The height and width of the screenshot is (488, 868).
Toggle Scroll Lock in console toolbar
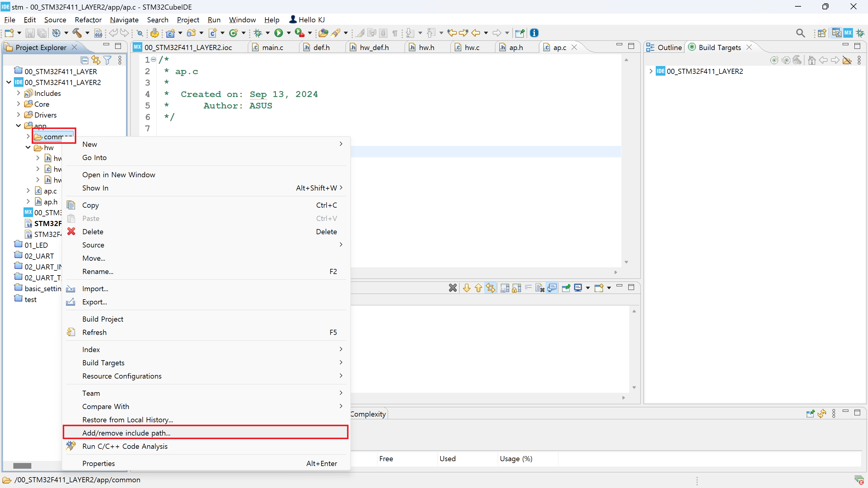[516, 288]
